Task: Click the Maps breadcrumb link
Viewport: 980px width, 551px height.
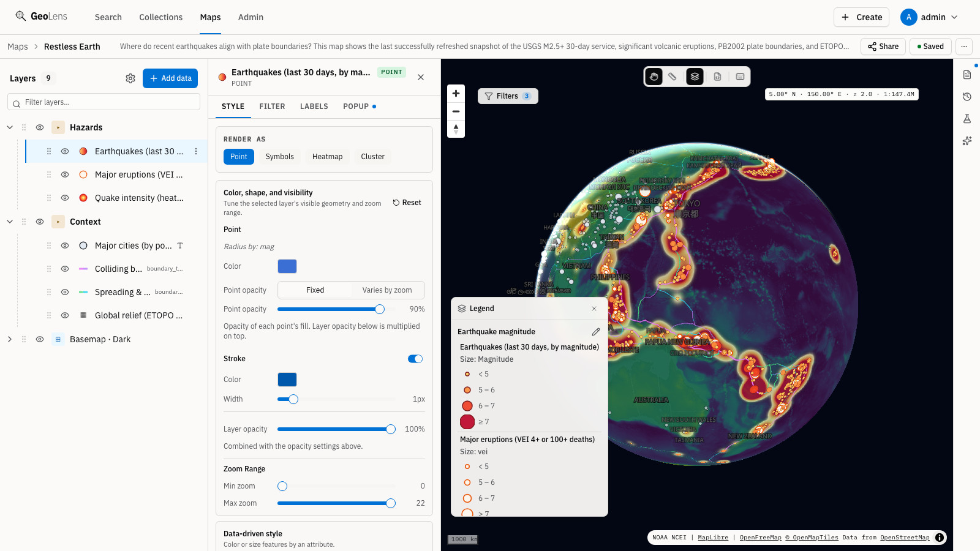Action: click(18, 47)
